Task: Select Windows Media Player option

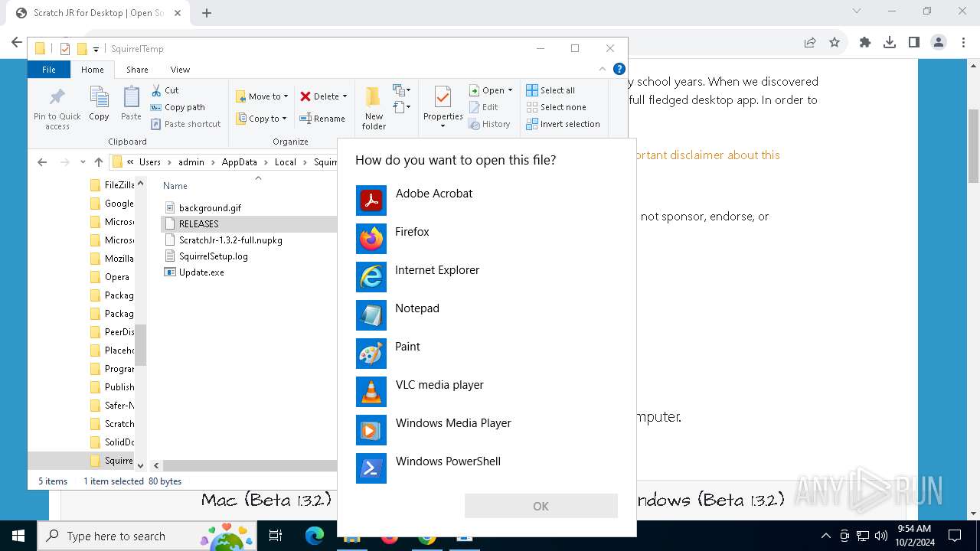Action: pos(487,430)
